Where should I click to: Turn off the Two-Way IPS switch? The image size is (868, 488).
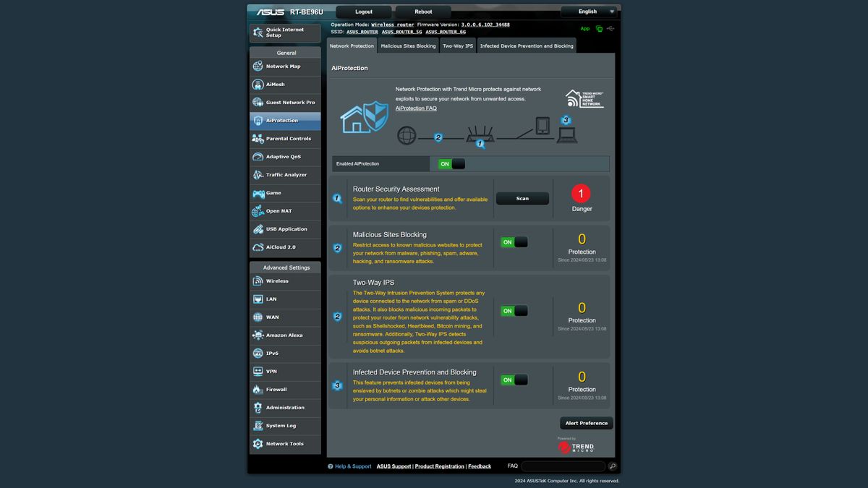(514, 311)
